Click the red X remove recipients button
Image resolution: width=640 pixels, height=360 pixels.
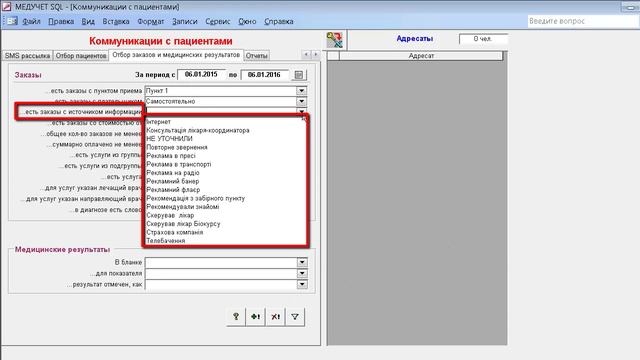[276, 316]
